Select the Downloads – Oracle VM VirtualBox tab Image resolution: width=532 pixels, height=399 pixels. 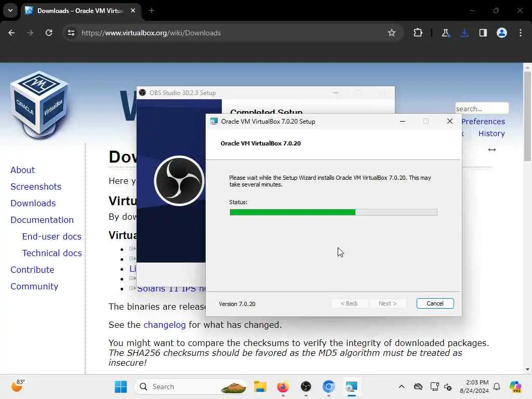coord(81,10)
